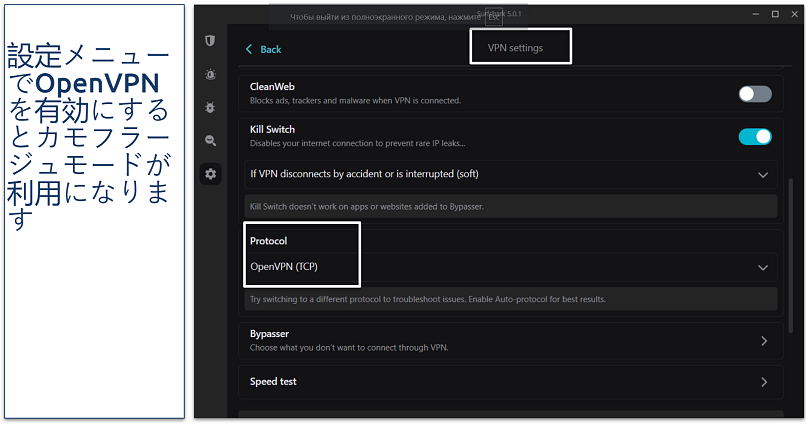Open the Alert section in sidebar
The image size is (806, 426).
pyautogui.click(x=210, y=74)
